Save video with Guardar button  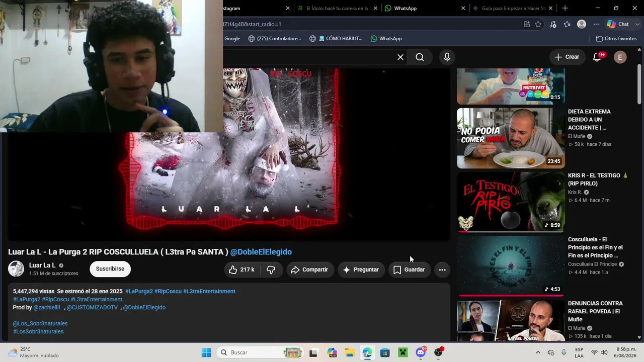pos(410,269)
